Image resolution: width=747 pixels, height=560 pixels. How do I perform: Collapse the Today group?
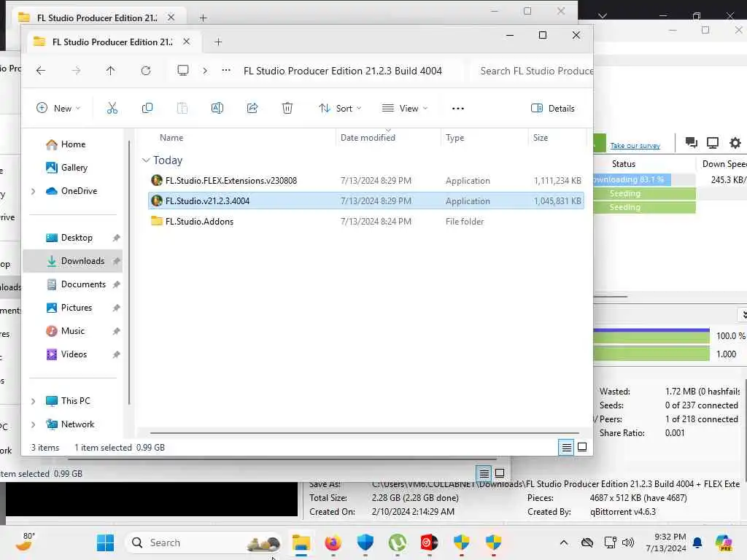click(146, 160)
